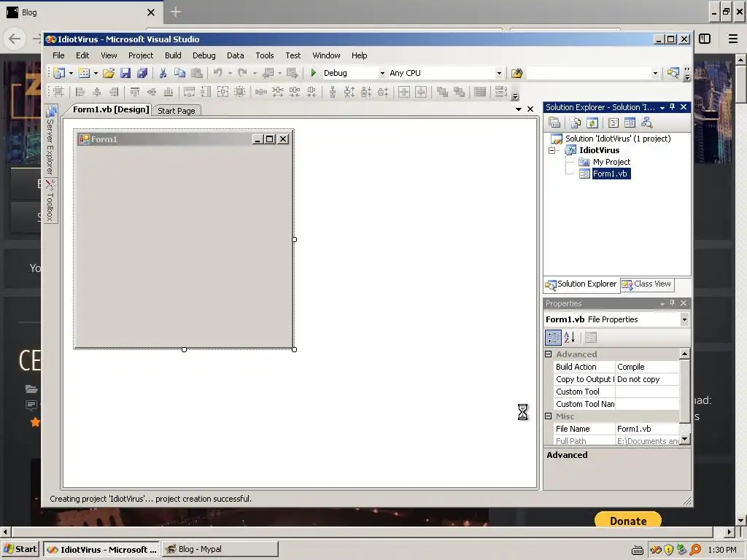Click the Align Lefts layout icon
Screen dimensions: 747x560
pyautogui.click(x=80, y=91)
